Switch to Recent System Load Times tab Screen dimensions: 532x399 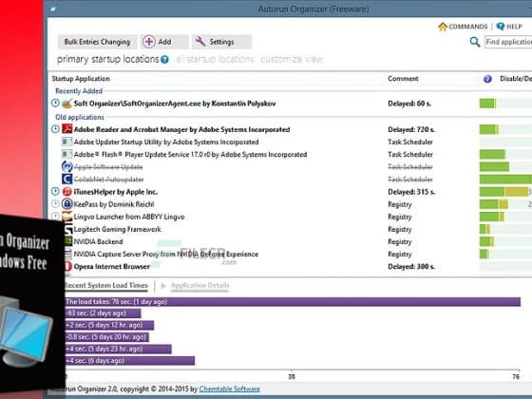(106, 285)
